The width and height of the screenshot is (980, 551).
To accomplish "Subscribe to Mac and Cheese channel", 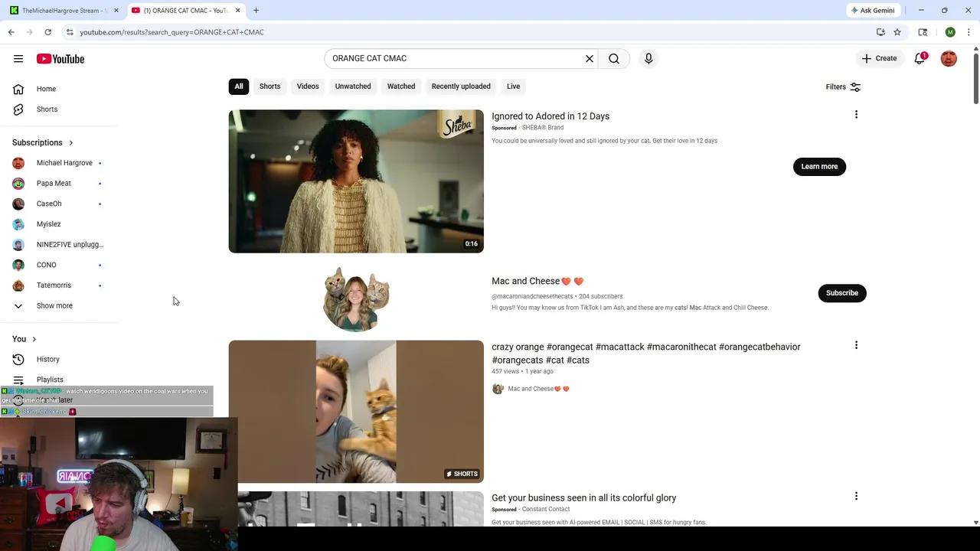I will pyautogui.click(x=842, y=293).
